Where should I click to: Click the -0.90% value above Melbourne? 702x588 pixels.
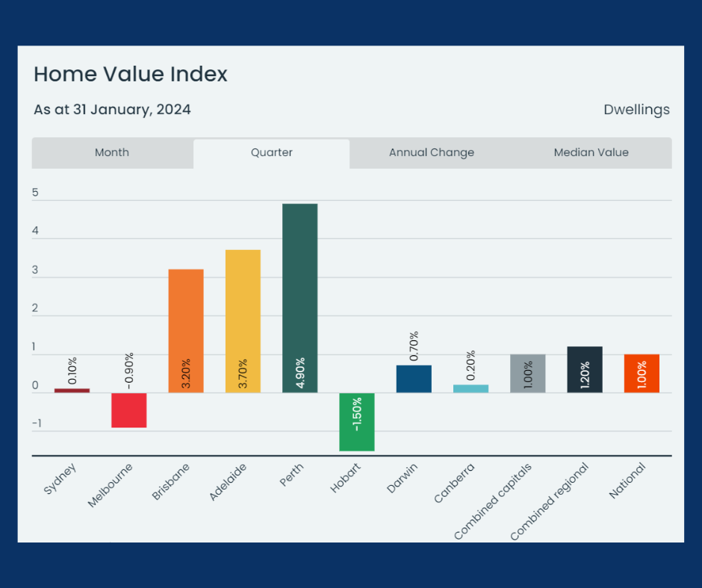[129, 371]
